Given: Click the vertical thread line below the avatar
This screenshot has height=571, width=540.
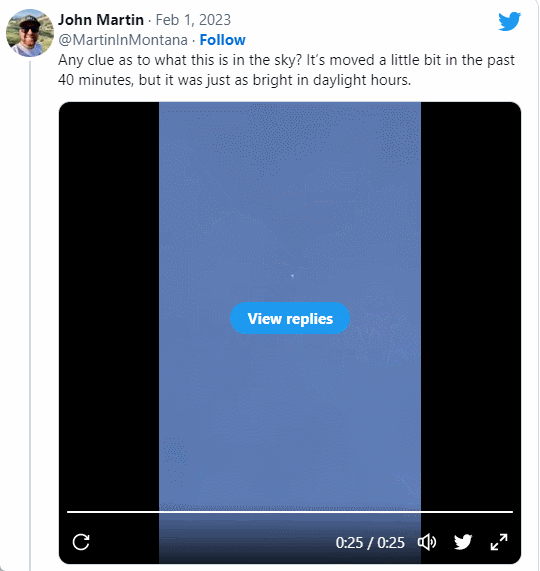Looking at the screenshot, I should [x=30, y=313].
